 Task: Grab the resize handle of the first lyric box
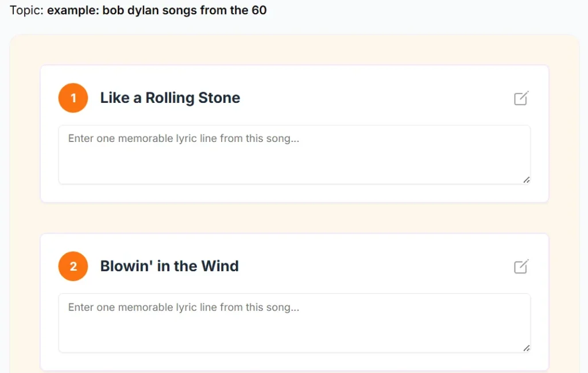click(526, 180)
